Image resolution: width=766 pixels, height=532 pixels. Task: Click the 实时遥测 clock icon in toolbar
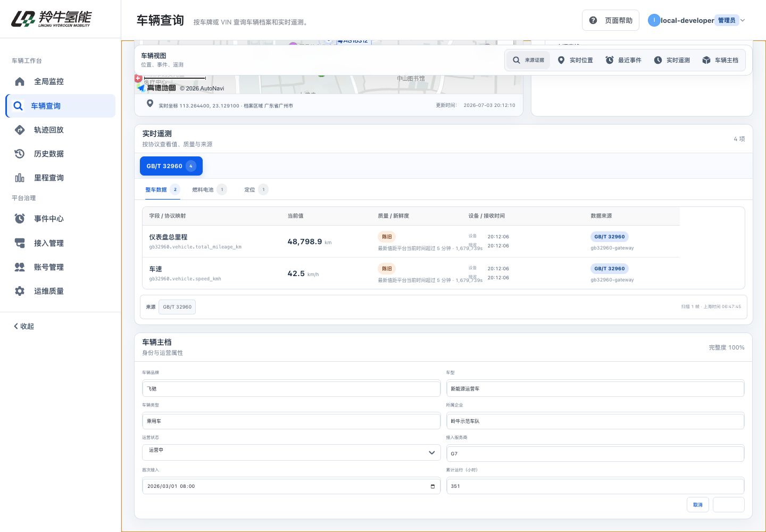(x=658, y=60)
